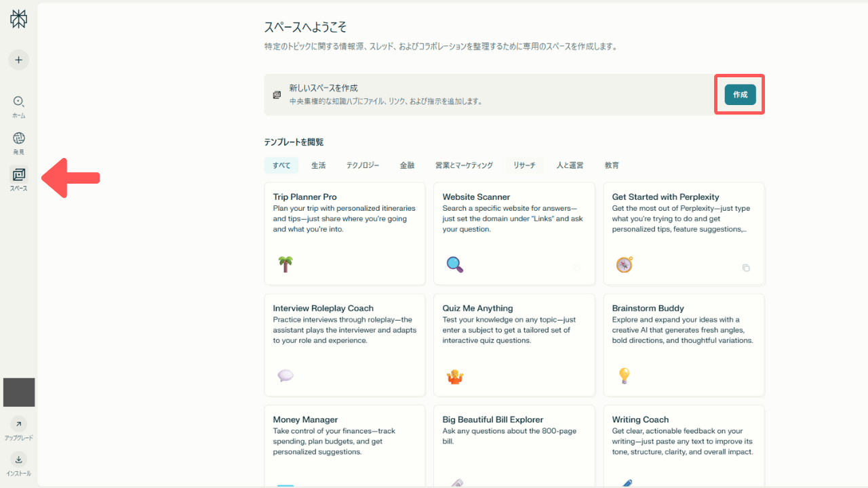
Task: Click the 作成 (Create) button
Action: [x=740, y=95]
